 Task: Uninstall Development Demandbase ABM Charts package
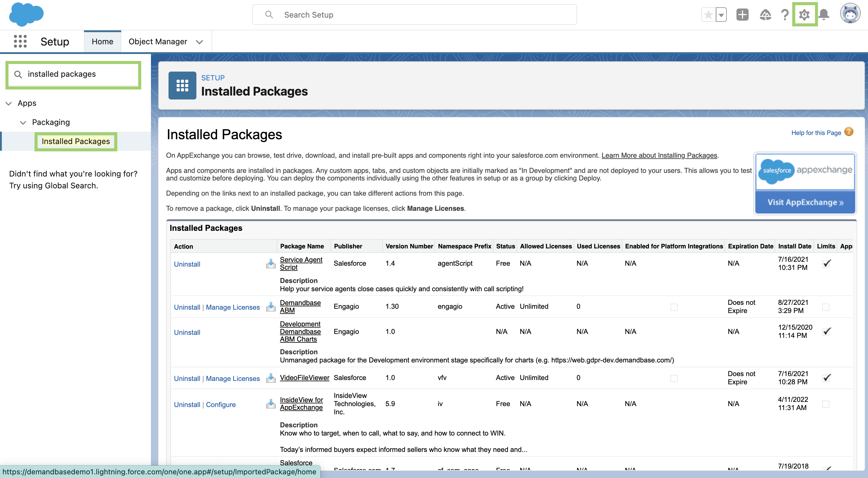click(187, 332)
